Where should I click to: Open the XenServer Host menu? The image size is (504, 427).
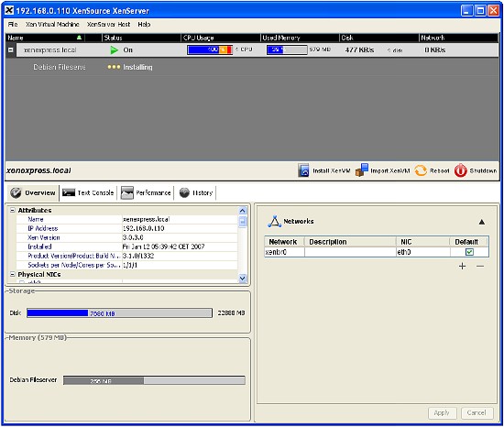[x=109, y=25]
